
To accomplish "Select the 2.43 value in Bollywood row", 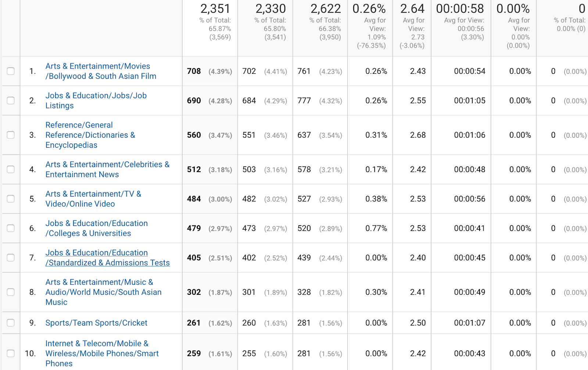I will pyautogui.click(x=418, y=71).
